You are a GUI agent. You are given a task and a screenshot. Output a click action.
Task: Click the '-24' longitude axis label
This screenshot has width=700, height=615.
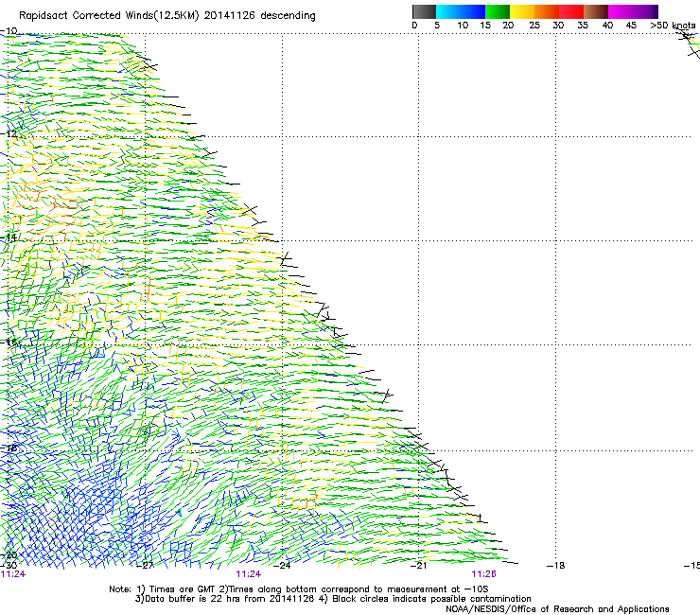(x=282, y=566)
